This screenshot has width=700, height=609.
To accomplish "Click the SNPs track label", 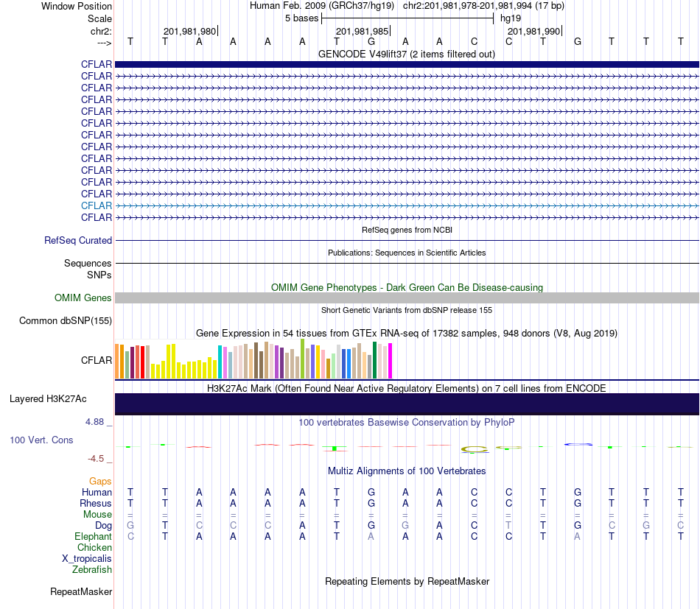I will click(x=99, y=275).
